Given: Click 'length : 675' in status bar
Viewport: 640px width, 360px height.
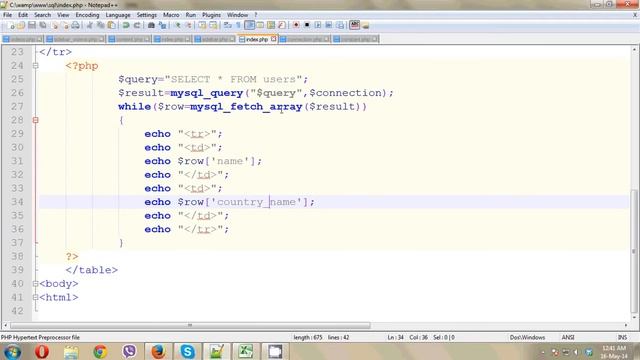Looking at the screenshot, I should (308, 337).
